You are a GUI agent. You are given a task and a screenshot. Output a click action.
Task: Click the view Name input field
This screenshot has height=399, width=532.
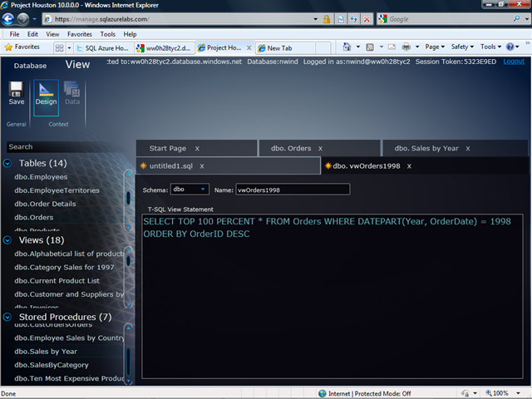pyautogui.click(x=293, y=190)
